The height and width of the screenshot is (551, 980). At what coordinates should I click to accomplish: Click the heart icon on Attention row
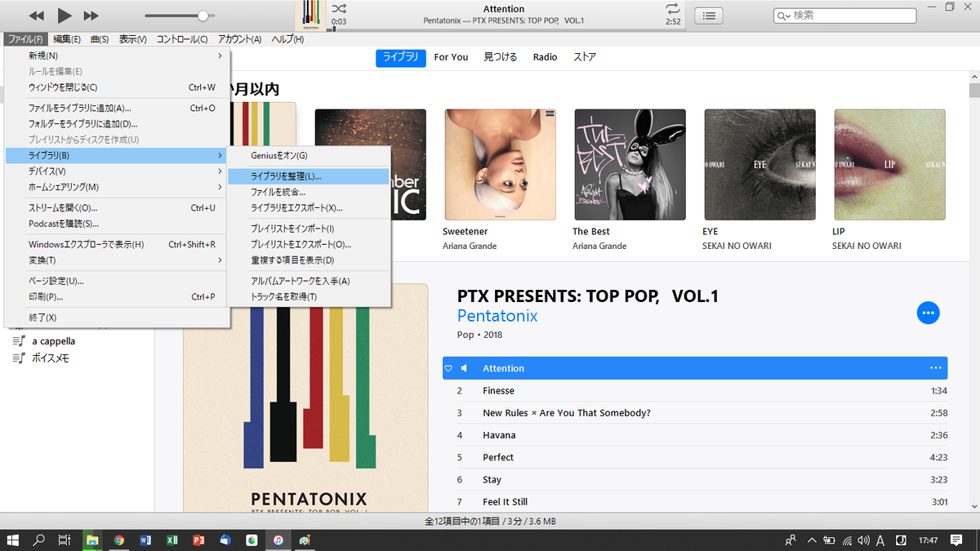[x=448, y=368]
